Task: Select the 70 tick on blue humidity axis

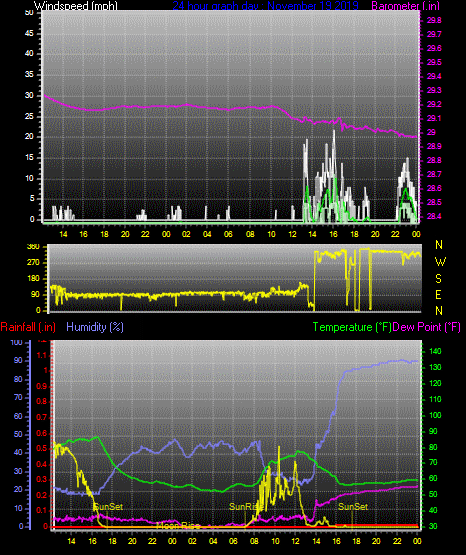Action: click(x=18, y=397)
